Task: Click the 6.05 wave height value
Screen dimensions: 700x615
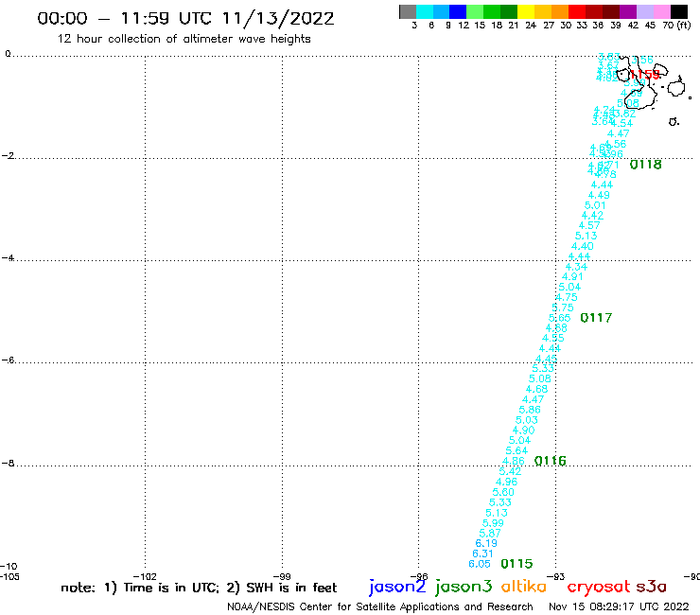Action: pos(480,564)
